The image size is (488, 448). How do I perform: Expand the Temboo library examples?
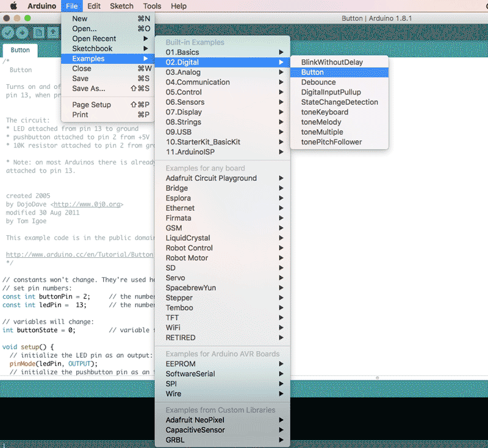pyautogui.click(x=223, y=307)
